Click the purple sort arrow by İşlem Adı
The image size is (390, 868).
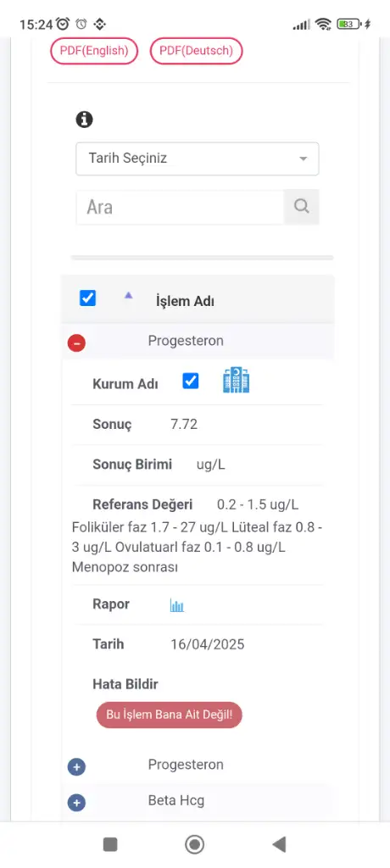click(129, 296)
